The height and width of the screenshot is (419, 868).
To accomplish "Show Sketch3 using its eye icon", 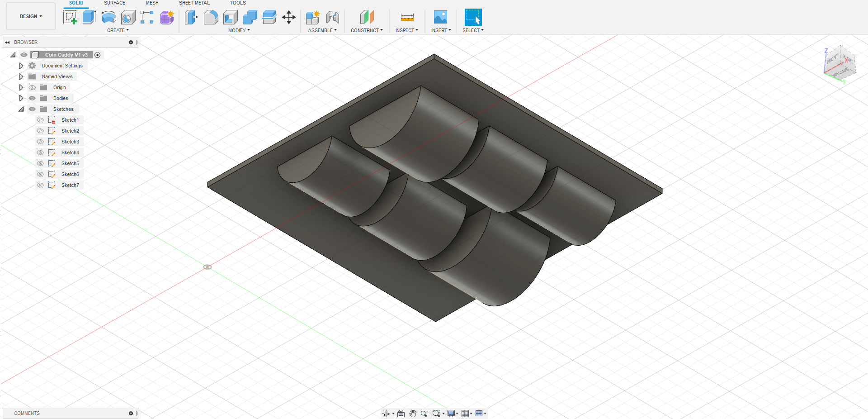I will 40,142.
